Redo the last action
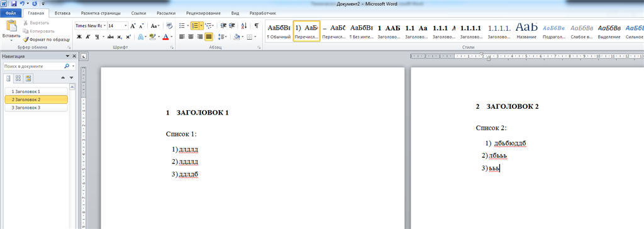644x229 pixels. 34,4
